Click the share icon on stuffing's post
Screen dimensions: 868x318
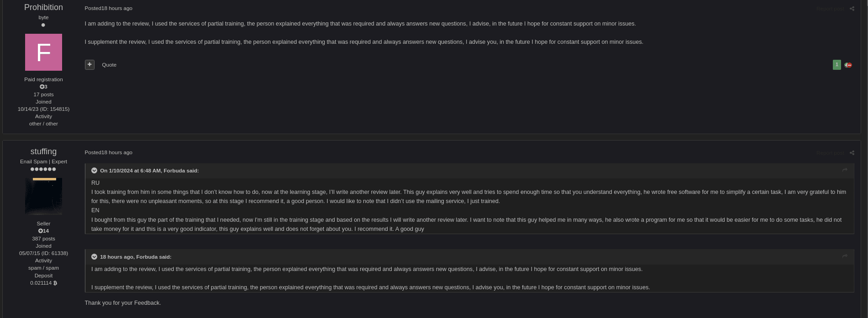click(x=852, y=153)
